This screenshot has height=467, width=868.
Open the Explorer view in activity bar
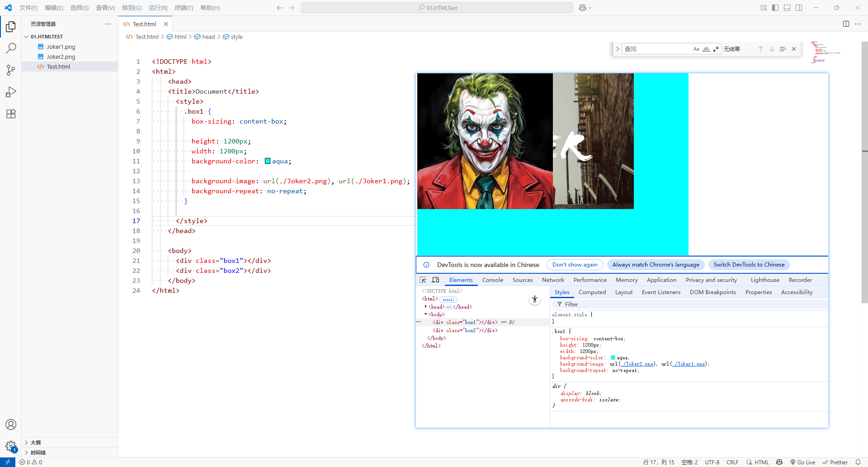tap(11, 27)
